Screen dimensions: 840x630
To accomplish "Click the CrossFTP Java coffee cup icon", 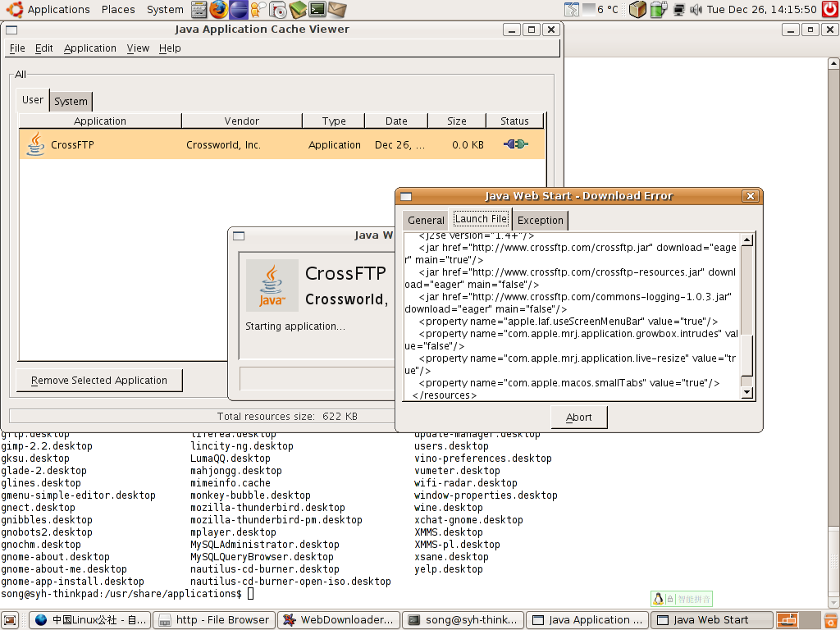I will (x=35, y=144).
